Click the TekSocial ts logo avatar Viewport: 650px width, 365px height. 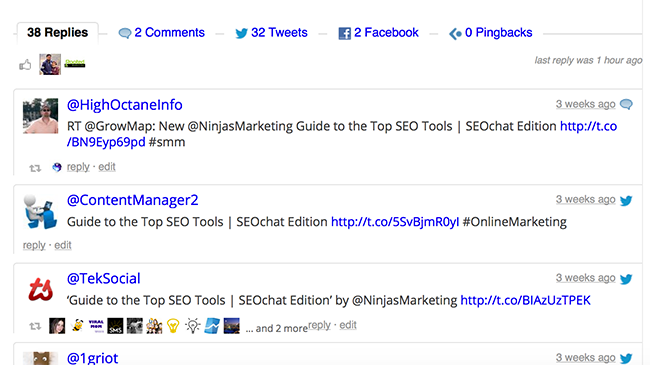[x=41, y=290]
